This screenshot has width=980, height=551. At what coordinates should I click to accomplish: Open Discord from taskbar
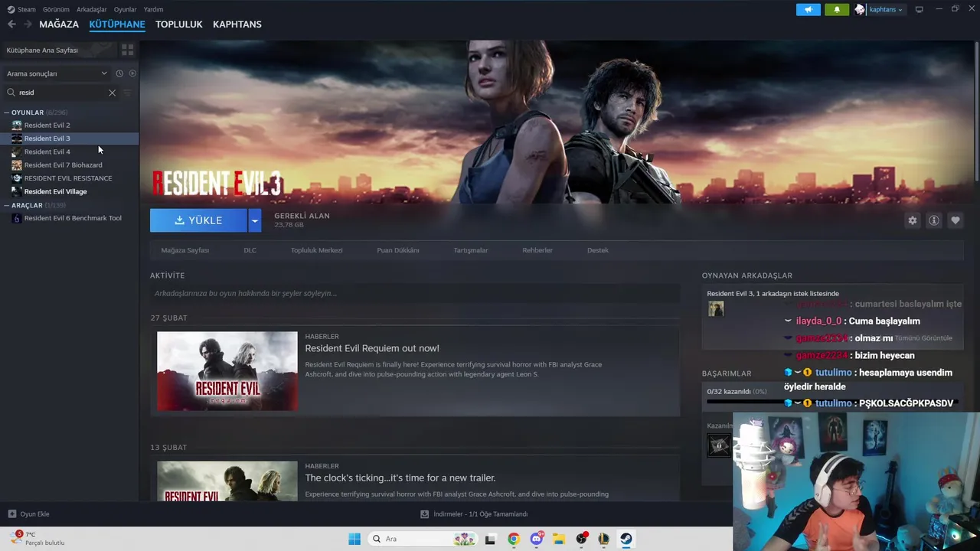point(537,539)
